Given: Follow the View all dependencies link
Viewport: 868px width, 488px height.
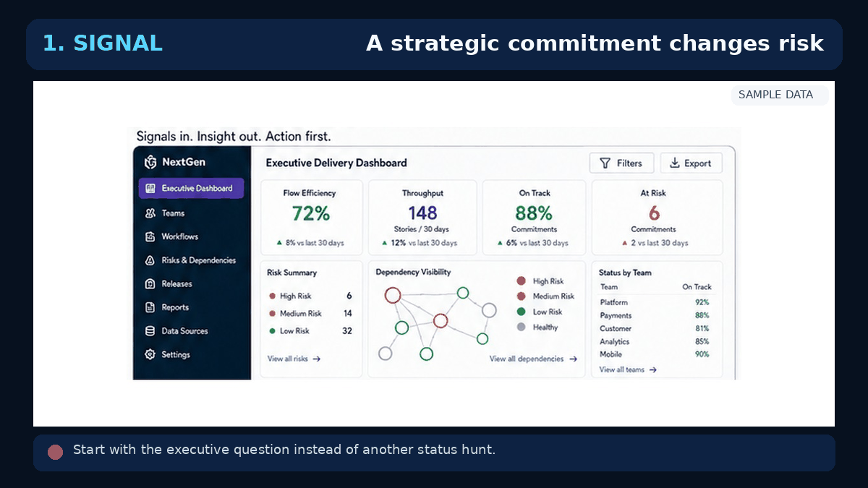Looking at the screenshot, I should point(533,359).
